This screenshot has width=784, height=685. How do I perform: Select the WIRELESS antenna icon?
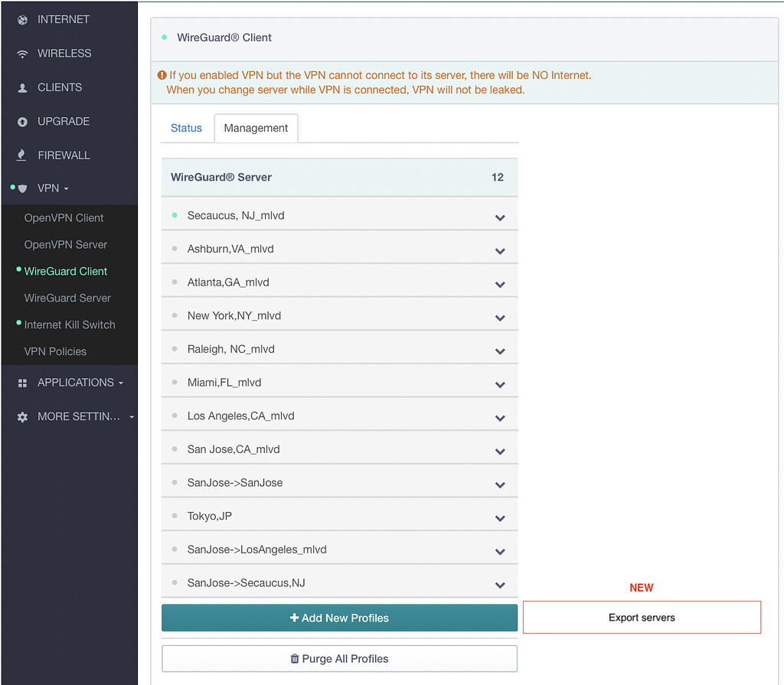(23, 53)
